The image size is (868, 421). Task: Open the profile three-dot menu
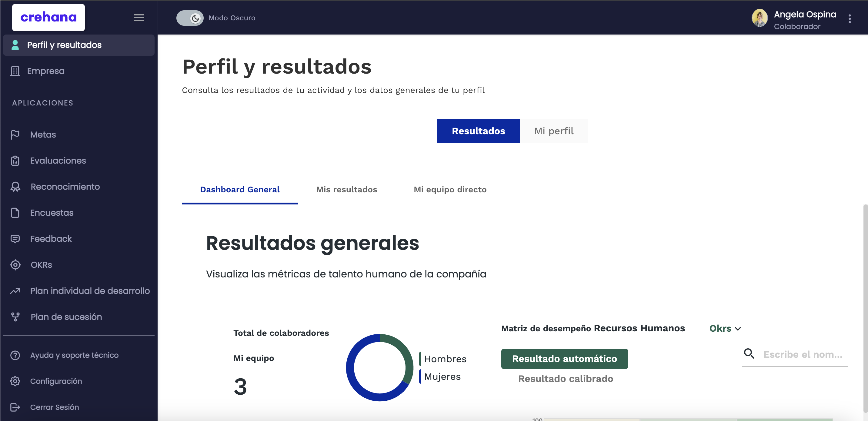850,19
